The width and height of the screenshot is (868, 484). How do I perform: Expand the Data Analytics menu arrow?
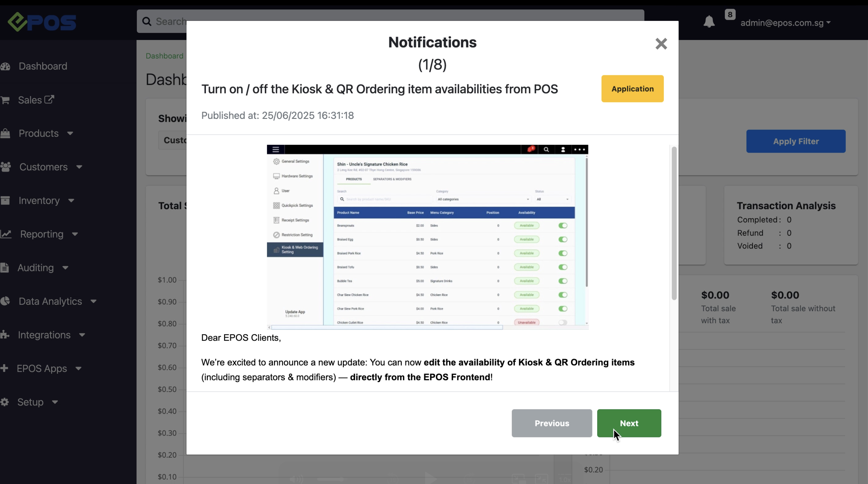point(94,301)
